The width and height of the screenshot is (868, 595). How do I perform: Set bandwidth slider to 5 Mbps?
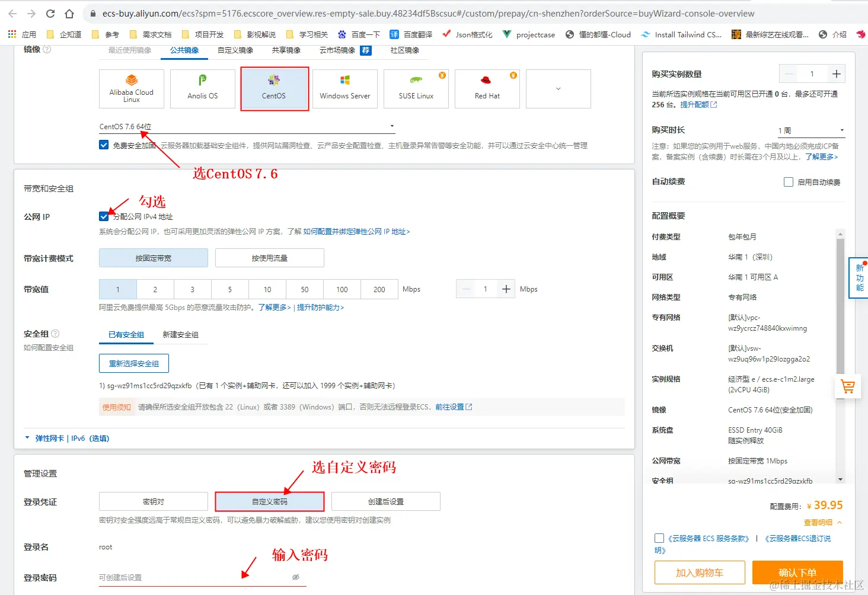point(230,289)
